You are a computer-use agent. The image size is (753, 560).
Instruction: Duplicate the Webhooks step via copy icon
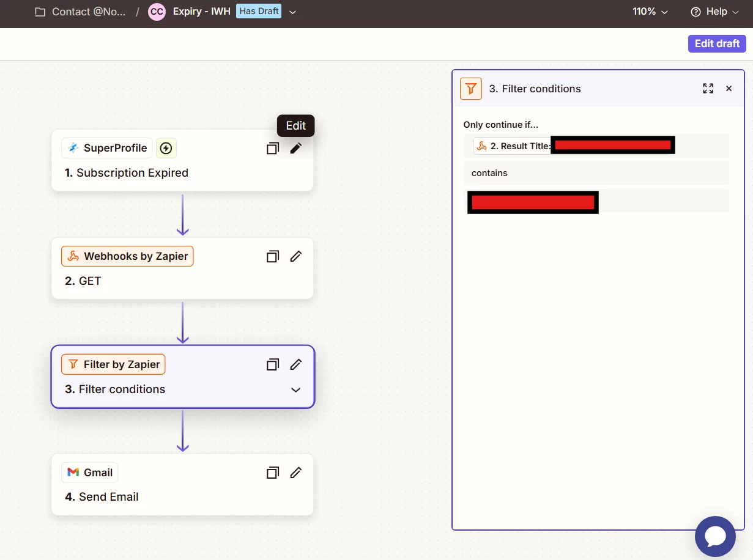pyautogui.click(x=273, y=256)
